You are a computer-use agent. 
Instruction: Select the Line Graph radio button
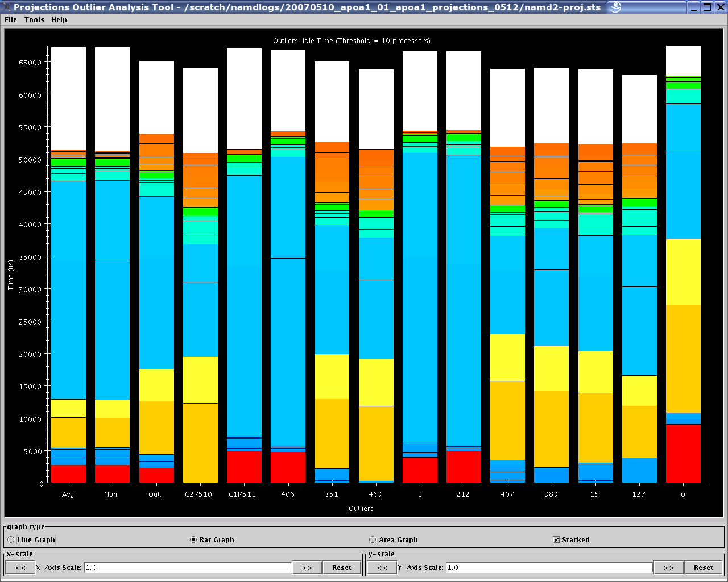click(11, 539)
